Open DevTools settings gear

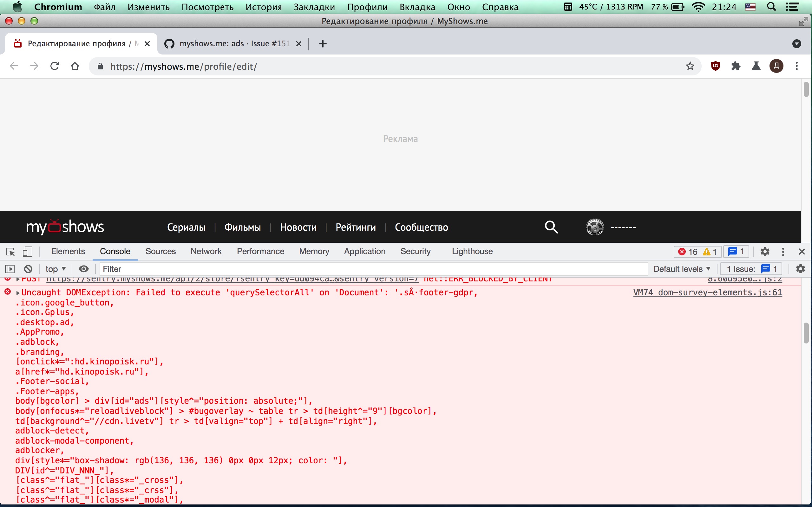pyautogui.click(x=765, y=252)
